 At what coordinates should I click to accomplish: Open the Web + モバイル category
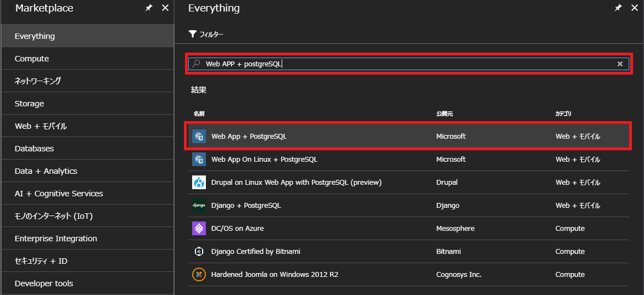[87, 126]
